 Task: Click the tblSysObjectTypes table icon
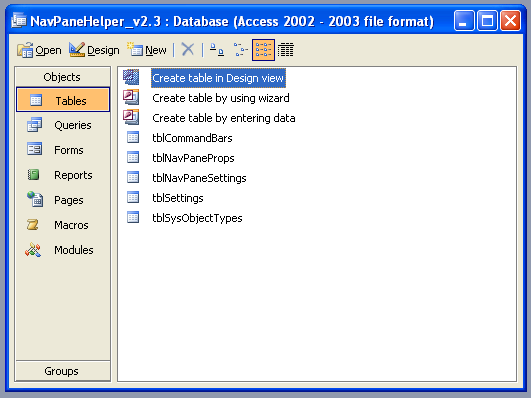pyautogui.click(x=133, y=217)
